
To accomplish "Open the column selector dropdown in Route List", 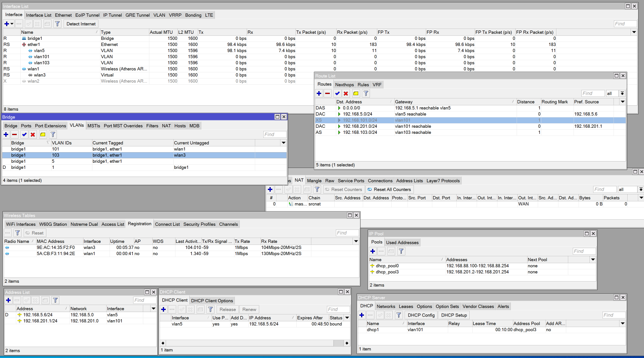I will [622, 102].
